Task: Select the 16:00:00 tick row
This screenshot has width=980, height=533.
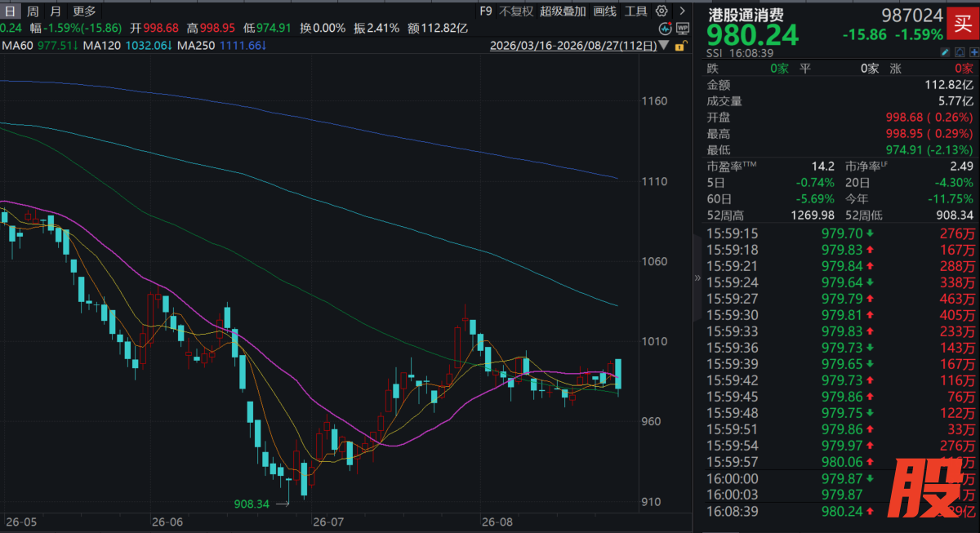Action: click(840, 478)
